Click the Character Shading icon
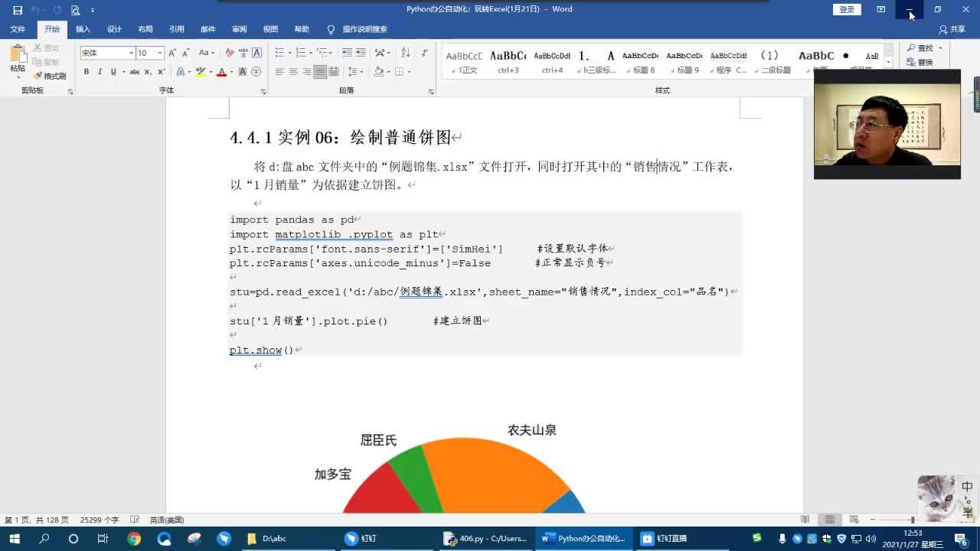 pos(243,72)
